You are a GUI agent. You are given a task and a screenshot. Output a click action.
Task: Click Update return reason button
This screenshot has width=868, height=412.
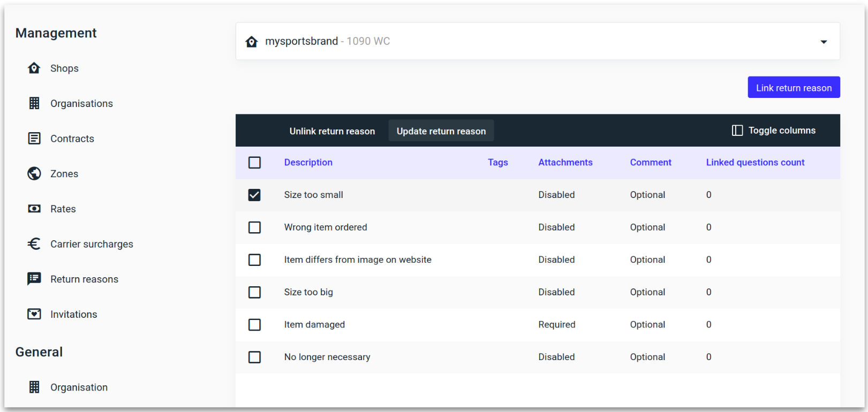pyautogui.click(x=441, y=131)
